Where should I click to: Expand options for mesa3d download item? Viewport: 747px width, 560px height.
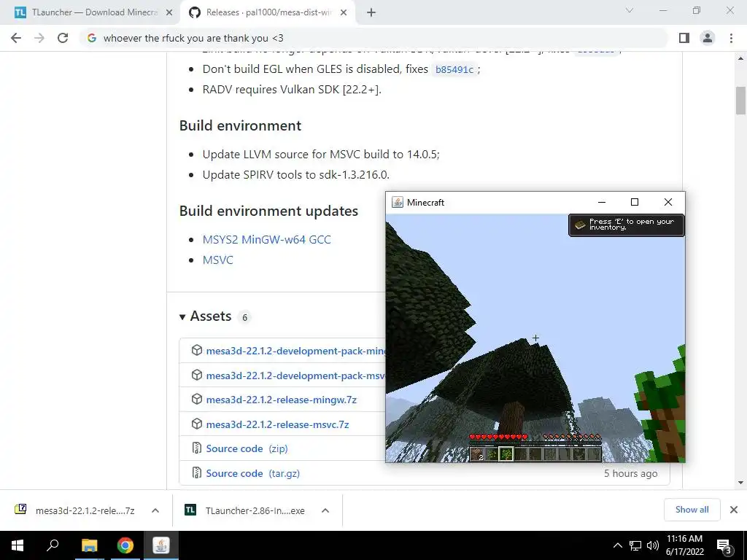[x=155, y=510]
